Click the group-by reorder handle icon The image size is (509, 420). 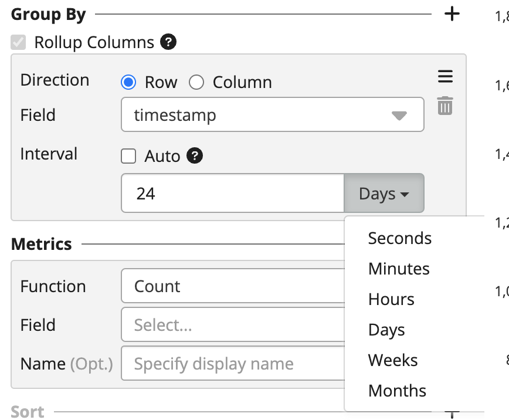(x=445, y=76)
